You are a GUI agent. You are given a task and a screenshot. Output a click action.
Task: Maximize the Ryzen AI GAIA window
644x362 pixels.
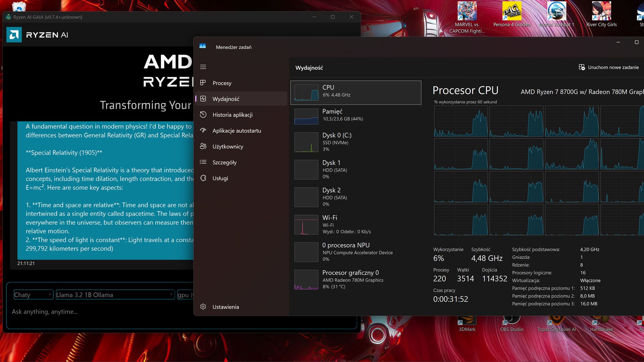coord(332,17)
